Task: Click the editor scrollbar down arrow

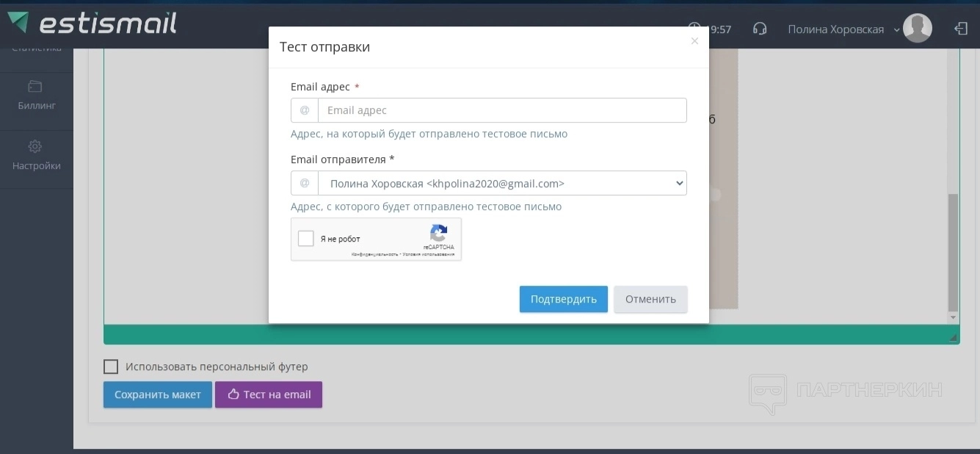Action: coord(953,317)
